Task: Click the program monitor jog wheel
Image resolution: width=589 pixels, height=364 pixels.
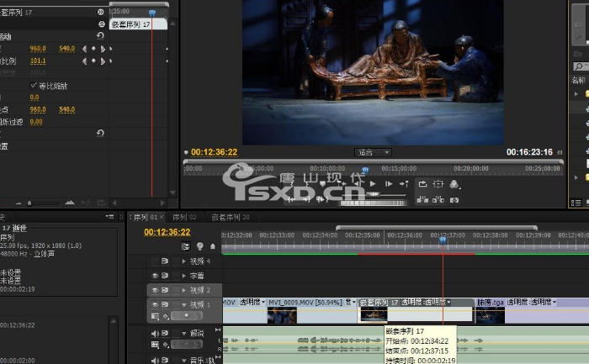Action: click(x=374, y=203)
